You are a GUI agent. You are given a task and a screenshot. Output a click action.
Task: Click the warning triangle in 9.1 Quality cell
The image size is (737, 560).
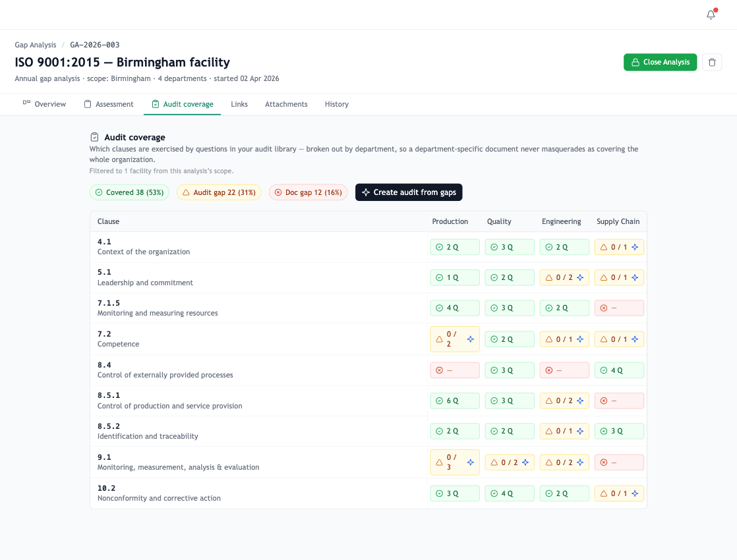[x=494, y=462]
